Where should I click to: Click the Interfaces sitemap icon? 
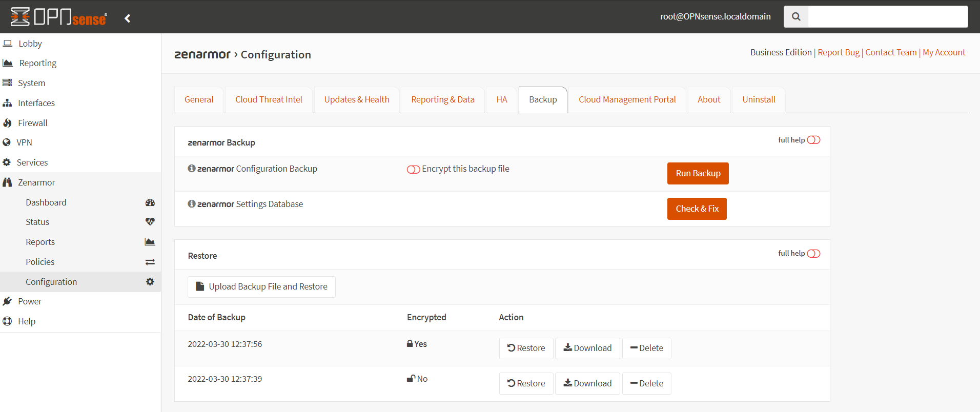coord(7,103)
